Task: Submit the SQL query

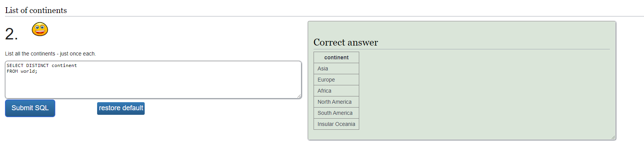Action: coord(30,108)
